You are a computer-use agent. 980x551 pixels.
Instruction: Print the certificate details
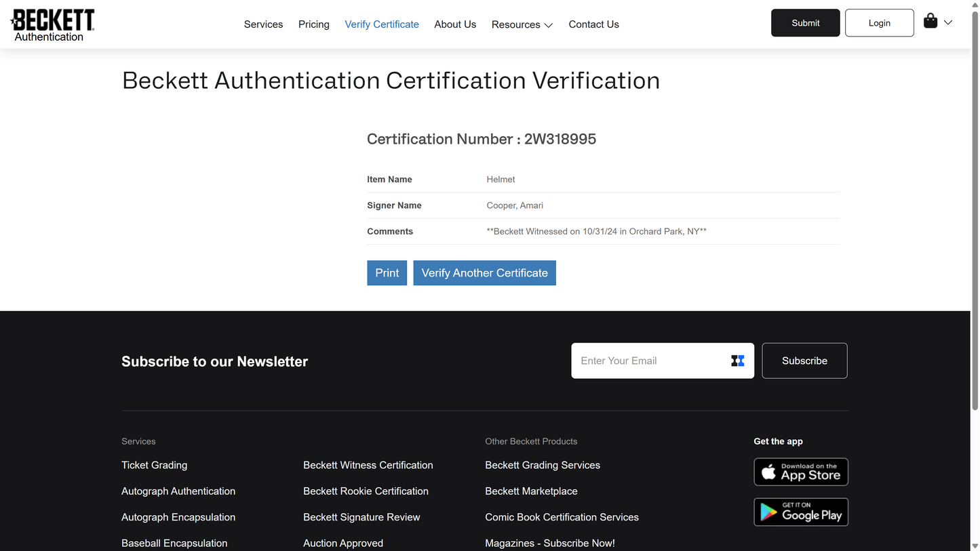387,273
